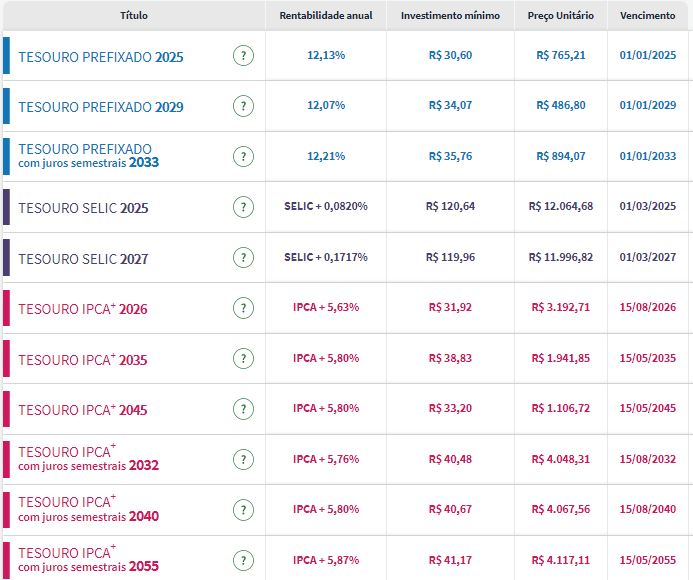Click the 12,13% rentabilidade value
The width and height of the screenshot is (693, 580).
coord(326,55)
